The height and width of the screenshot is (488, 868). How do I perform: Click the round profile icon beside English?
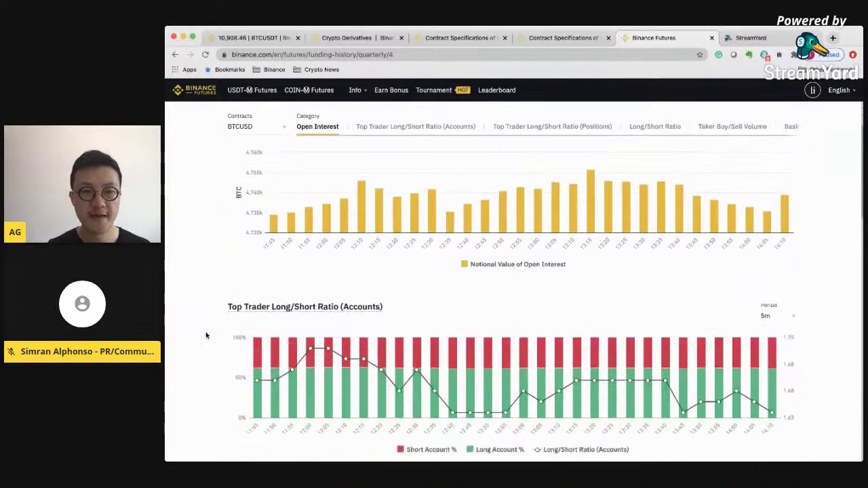click(812, 90)
